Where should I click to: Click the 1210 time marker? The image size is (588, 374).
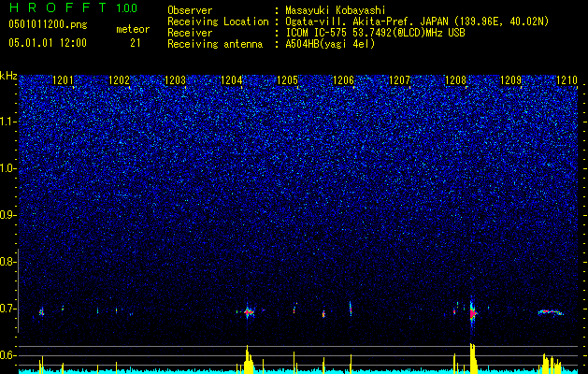click(567, 80)
